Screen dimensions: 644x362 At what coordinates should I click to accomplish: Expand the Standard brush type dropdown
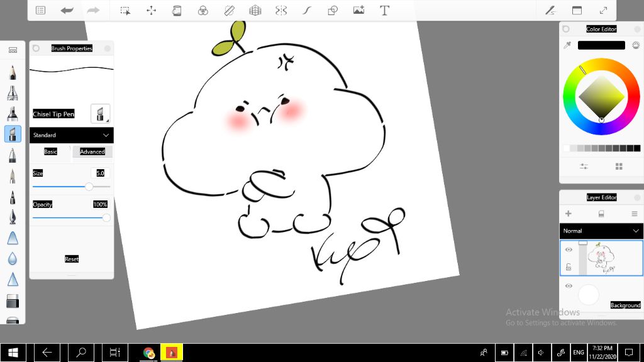[x=71, y=135]
